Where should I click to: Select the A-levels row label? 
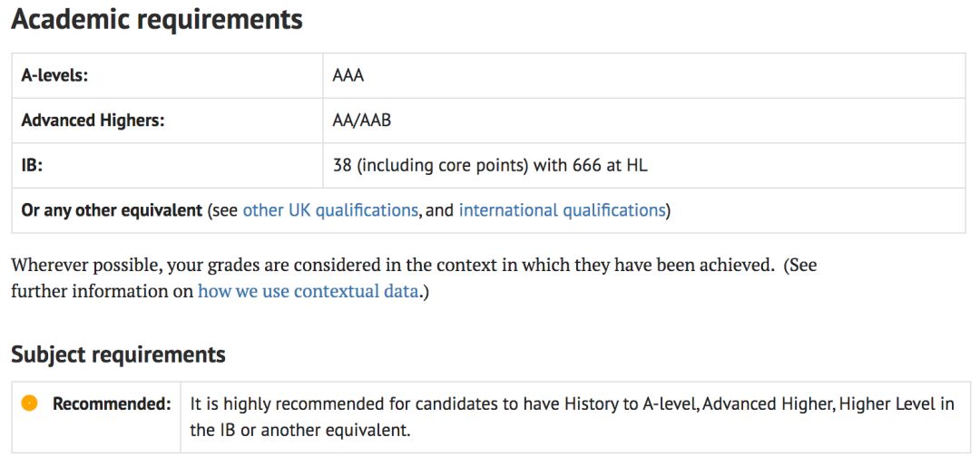tap(55, 76)
